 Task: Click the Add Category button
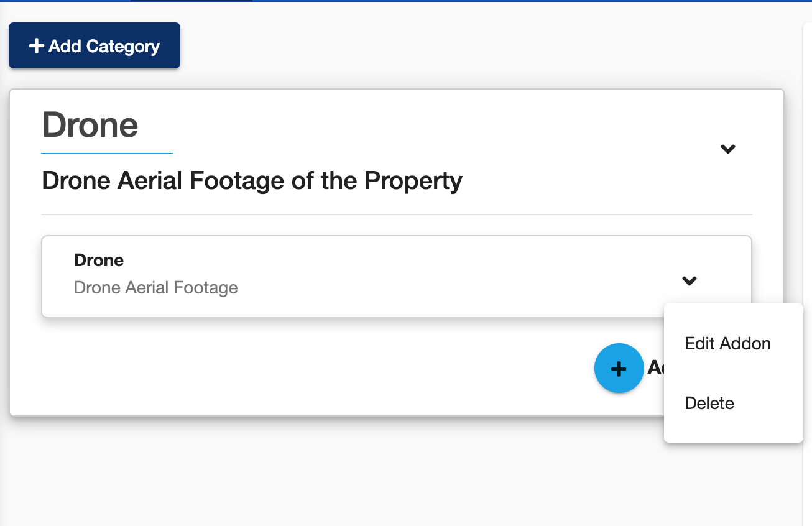[95, 45]
